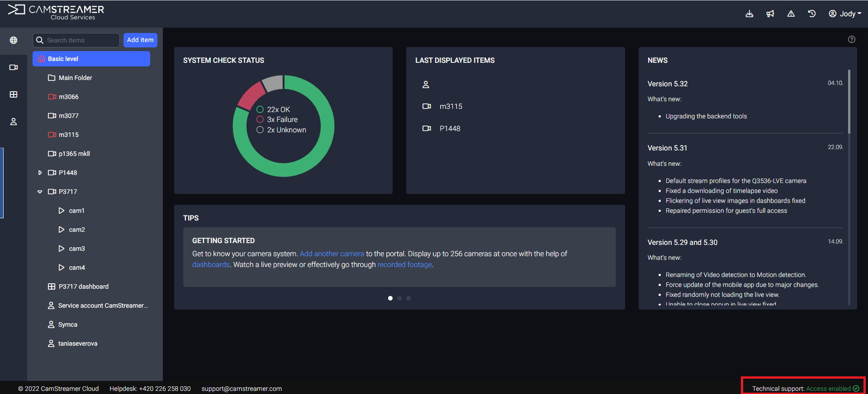The height and width of the screenshot is (394, 868).
Task: Open the user item in Last Displayed Items
Action: [426, 84]
